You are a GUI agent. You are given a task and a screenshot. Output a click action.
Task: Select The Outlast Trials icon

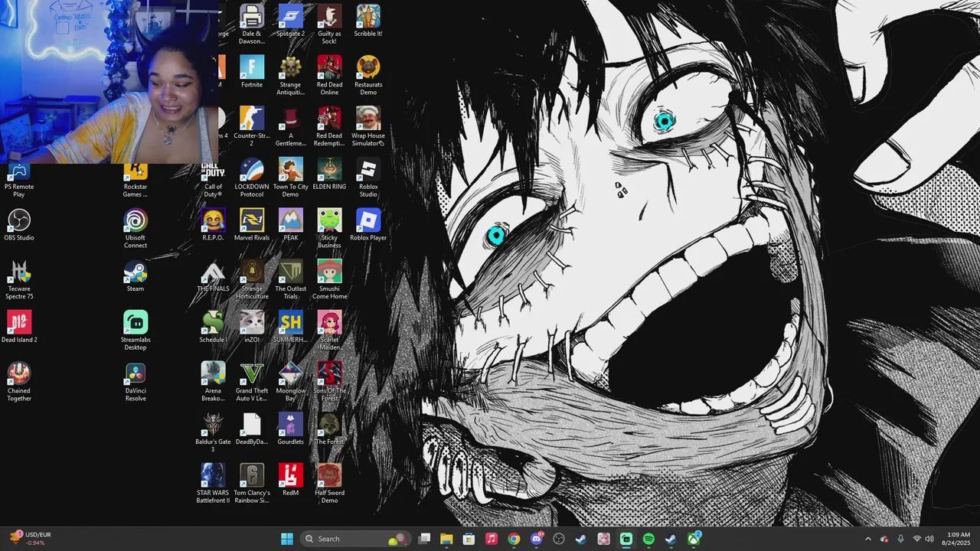[290, 279]
